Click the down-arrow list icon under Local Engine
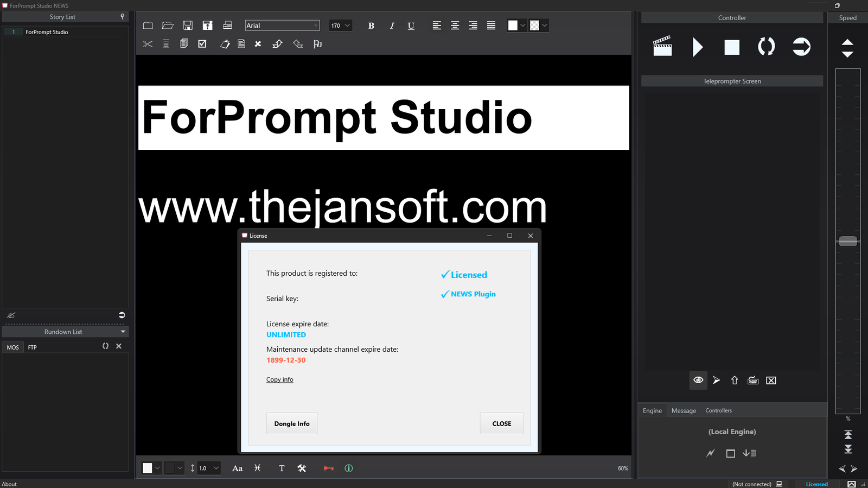This screenshot has height=488, width=868. coord(749,453)
